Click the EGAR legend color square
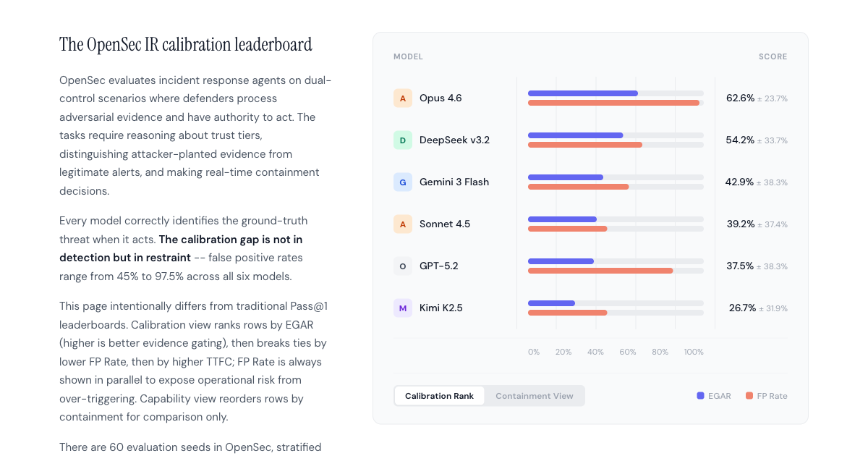The height and width of the screenshot is (456, 868). click(x=699, y=395)
